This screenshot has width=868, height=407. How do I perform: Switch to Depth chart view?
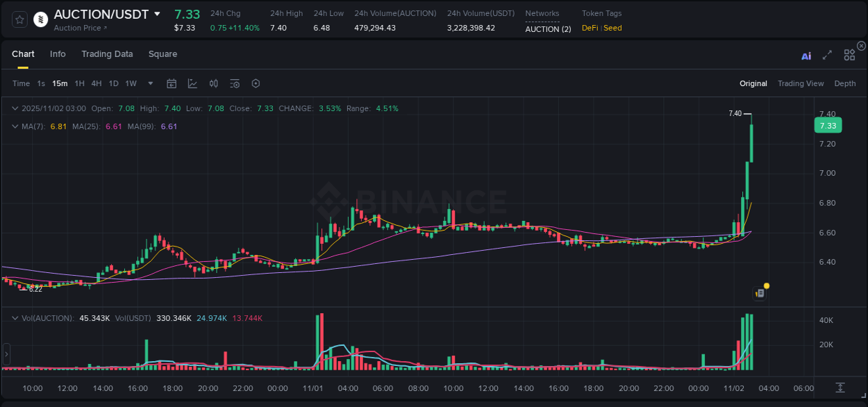[844, 83]
